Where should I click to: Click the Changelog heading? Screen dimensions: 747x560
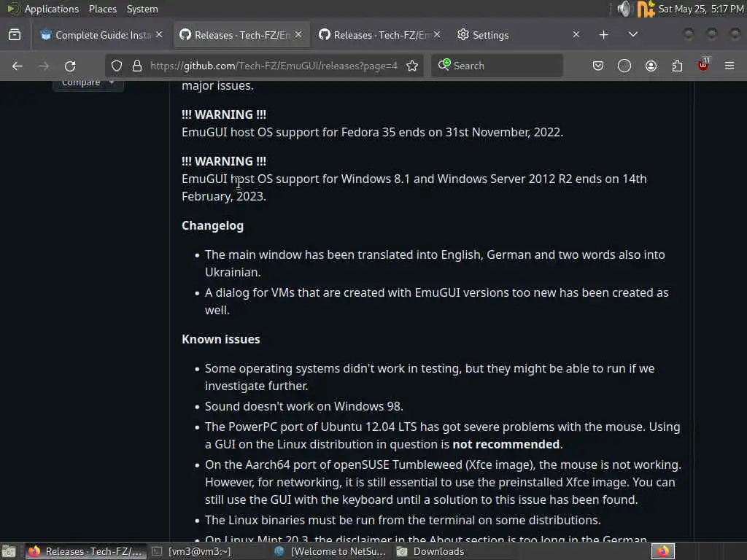pos(212,226)
